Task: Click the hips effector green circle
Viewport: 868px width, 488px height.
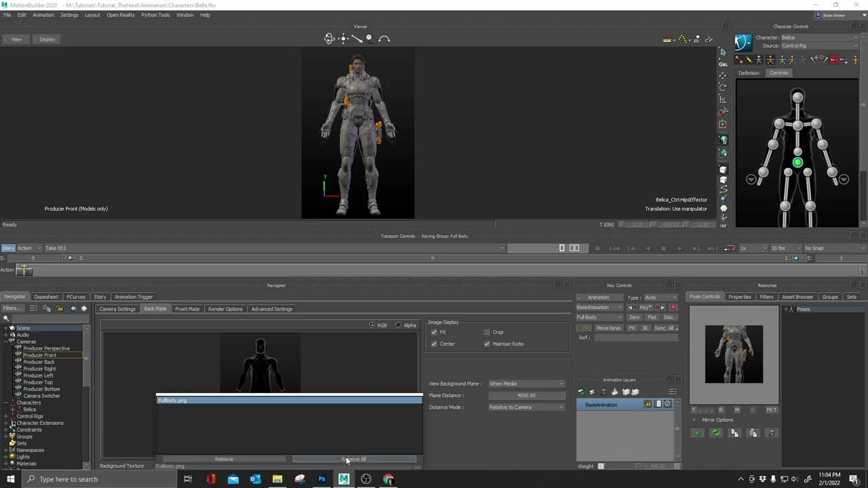Action: click(797, 163)
